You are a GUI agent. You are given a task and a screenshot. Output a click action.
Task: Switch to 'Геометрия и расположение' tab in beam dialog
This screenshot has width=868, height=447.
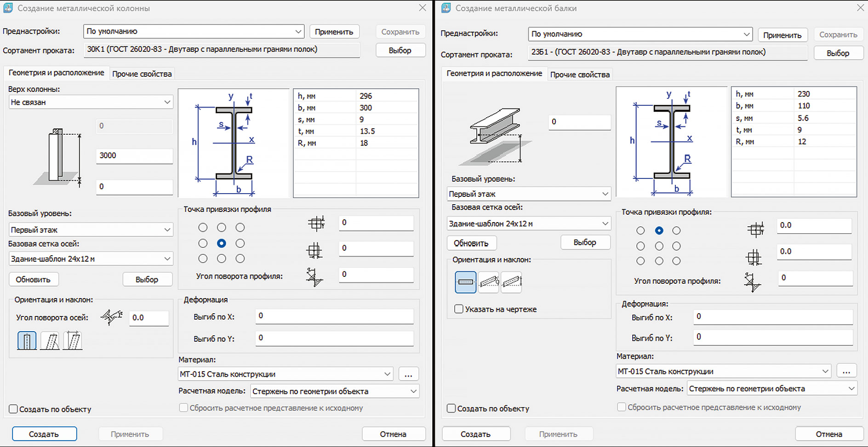coord(495,74)
